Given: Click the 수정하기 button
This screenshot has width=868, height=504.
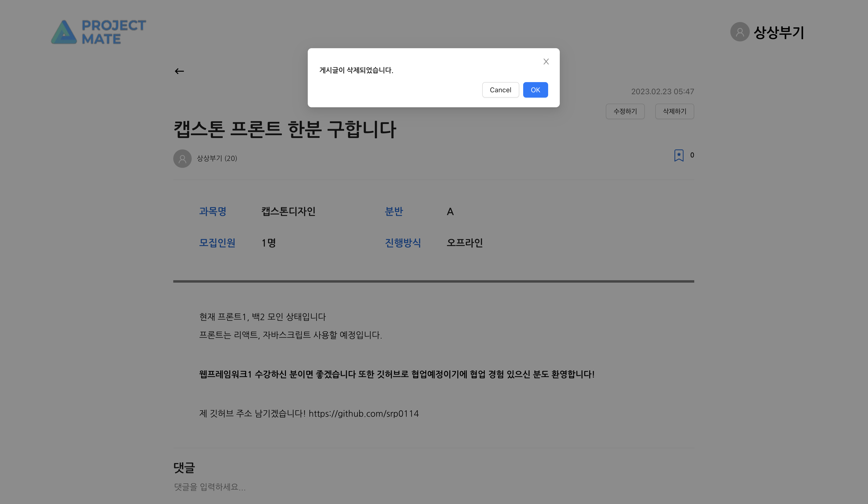Looking at the screenshot, I should tap(625, 111).
